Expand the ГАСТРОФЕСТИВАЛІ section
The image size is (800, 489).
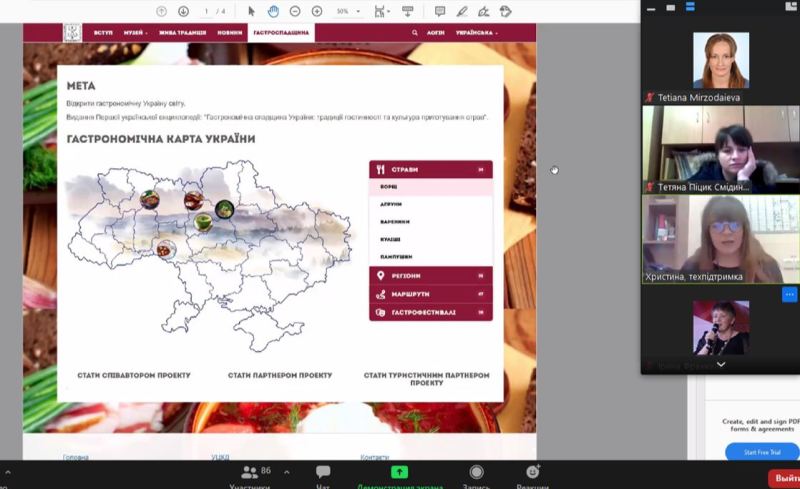click(431, 312)
